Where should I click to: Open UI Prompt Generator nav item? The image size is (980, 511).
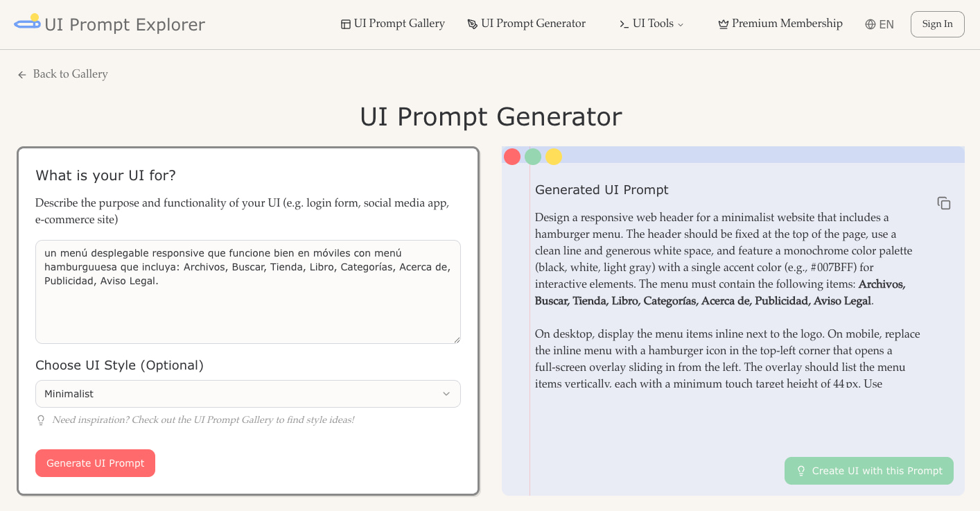tap(526, 24)
